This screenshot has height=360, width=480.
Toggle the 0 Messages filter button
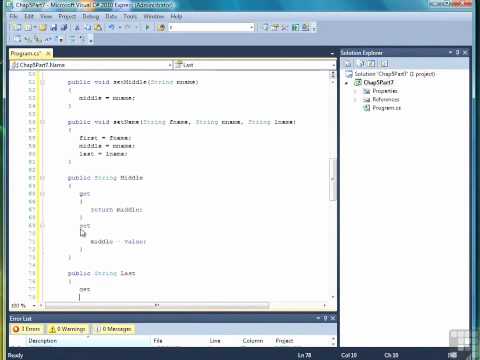(114, 329)
